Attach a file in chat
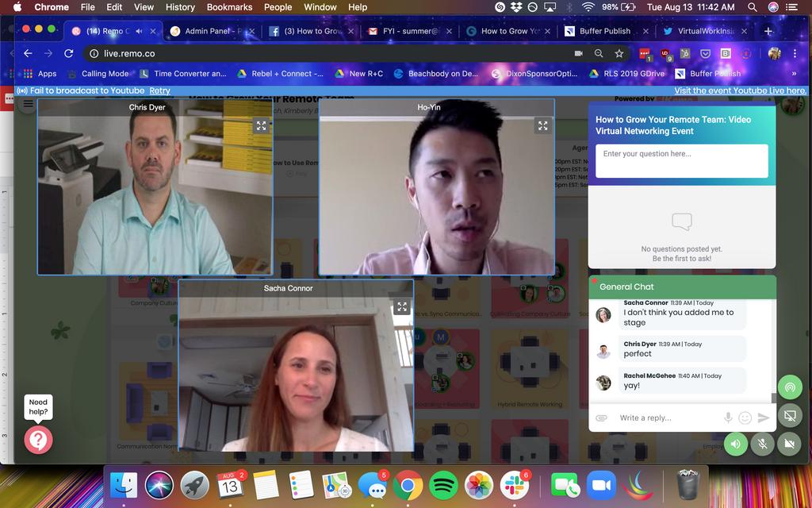The image size is (812, 508). (x=601, y=418)
